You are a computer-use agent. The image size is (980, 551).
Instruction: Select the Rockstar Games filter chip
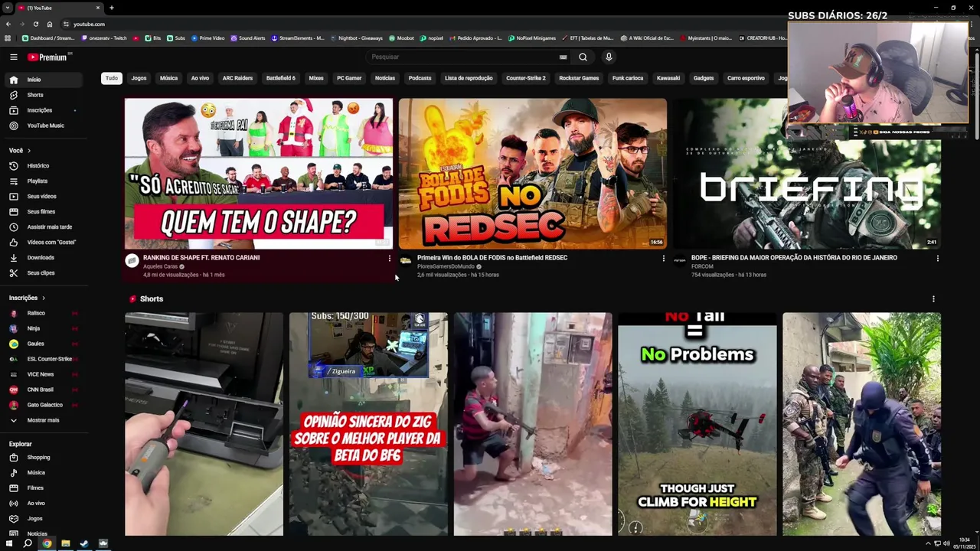579,78
